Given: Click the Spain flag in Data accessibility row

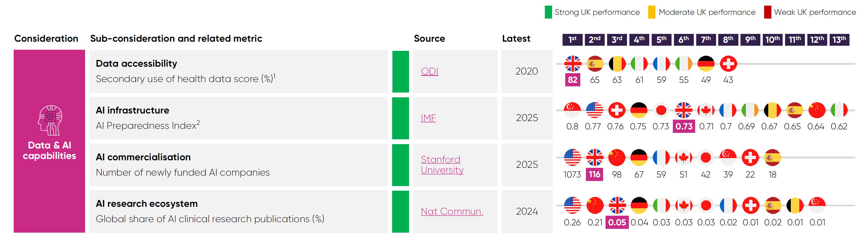Looking at the screenshot, I should (595, 64).
